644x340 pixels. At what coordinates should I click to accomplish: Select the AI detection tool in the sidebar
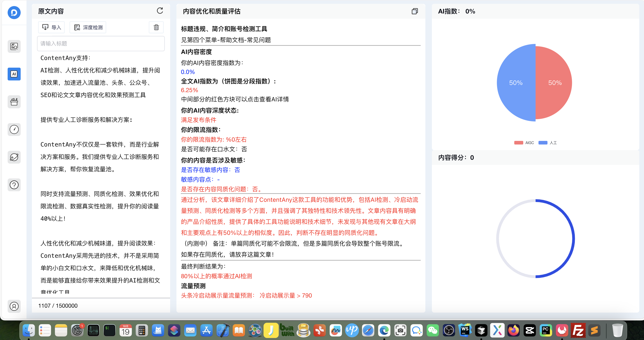14,74
